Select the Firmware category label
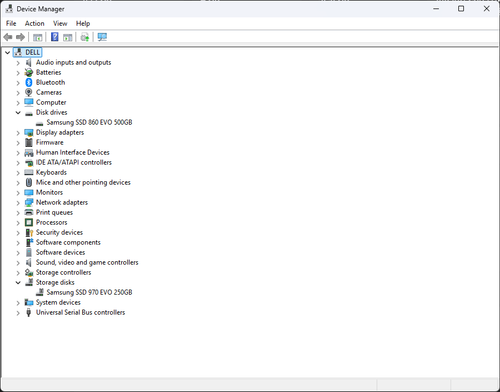This screenshot has width=500, height=392. coord(50,142)
